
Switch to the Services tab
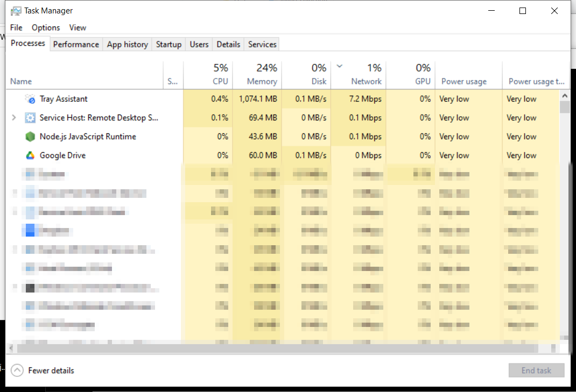click(262, 45)
